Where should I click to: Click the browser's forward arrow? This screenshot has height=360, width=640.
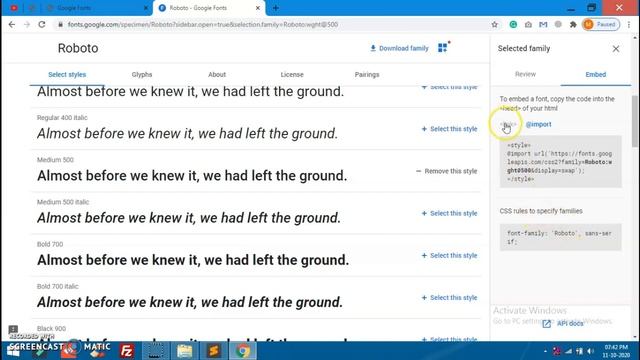pos(27,24)
